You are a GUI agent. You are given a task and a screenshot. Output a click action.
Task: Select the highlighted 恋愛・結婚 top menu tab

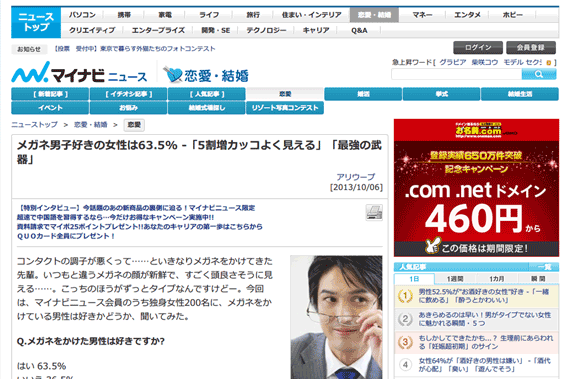click(x=374, y=15)
